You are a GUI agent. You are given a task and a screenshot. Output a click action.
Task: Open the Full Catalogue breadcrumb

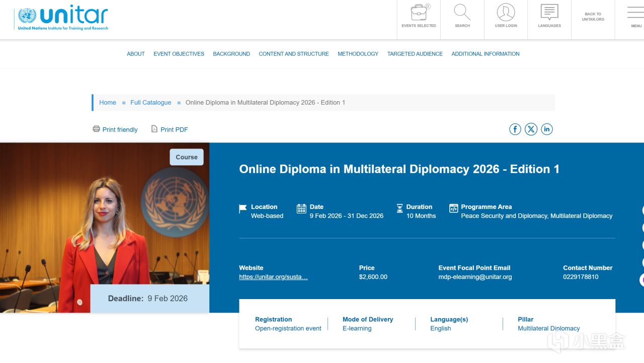pos(151,103)
